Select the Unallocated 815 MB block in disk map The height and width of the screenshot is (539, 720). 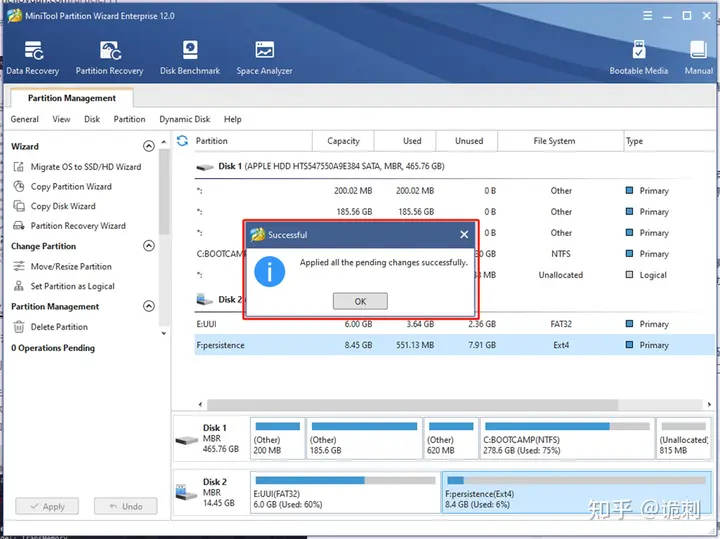(x=684, y=438)
